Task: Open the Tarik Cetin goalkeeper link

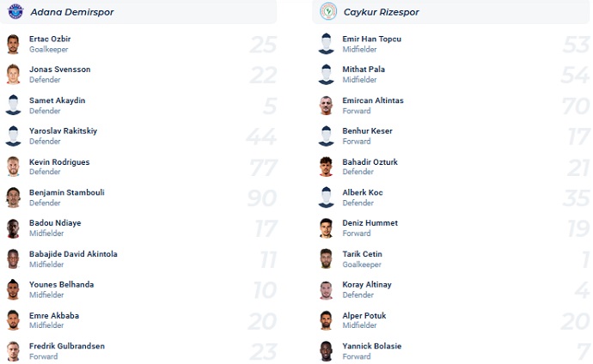Action: pyautogui.click(x=362, y=254)
